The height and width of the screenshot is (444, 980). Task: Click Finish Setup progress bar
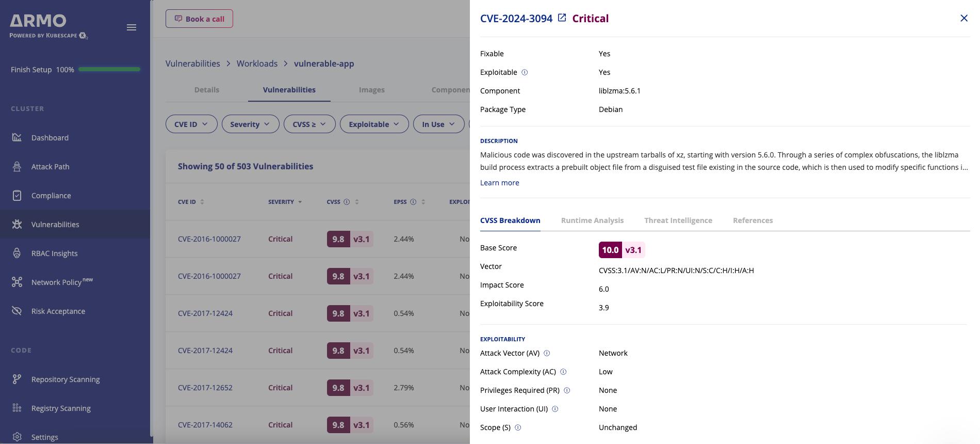109,69
